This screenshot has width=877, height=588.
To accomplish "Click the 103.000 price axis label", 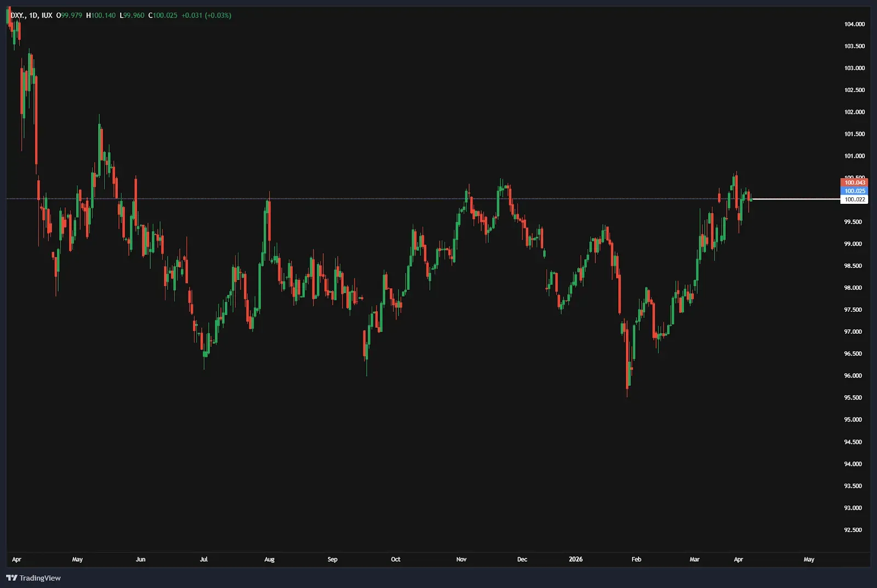I will [855, 68].
